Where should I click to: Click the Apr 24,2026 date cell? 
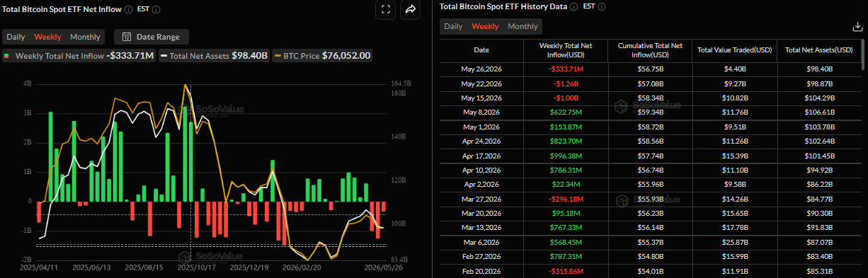click(481, 141)
